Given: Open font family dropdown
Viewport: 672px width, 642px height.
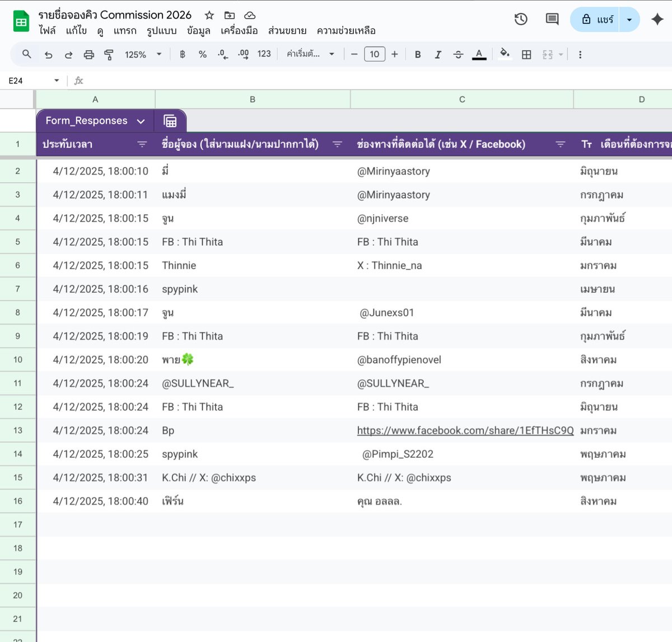Looking at the screenshot, I should [311, 54].
